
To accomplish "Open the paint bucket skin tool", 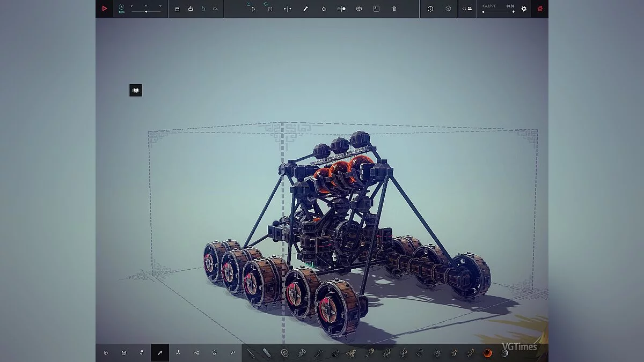I will pyautogui.click(x=324, y=9).
